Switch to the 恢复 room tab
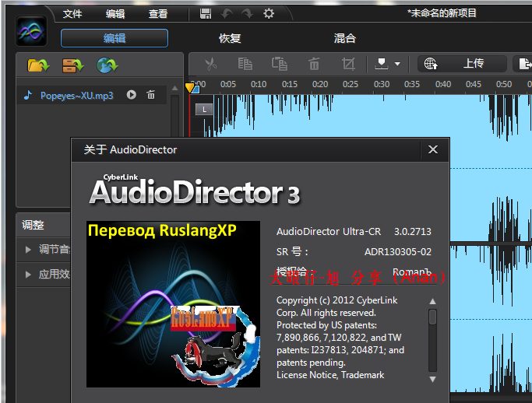 click(230, 38)
